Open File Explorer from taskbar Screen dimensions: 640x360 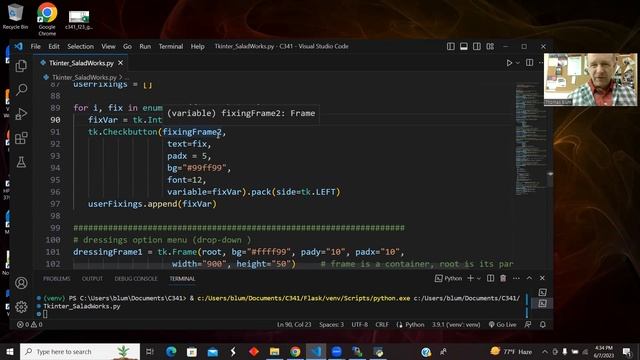(x=274, y=351)
